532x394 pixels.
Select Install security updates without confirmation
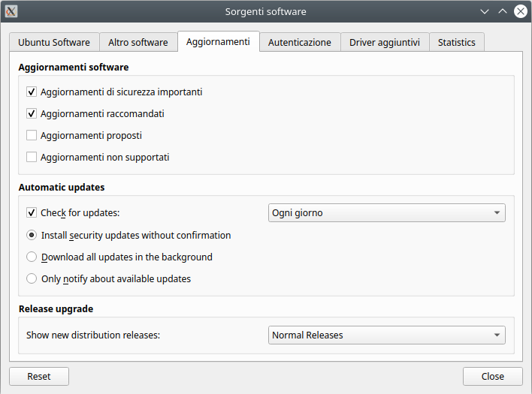[x=32, y=235]
